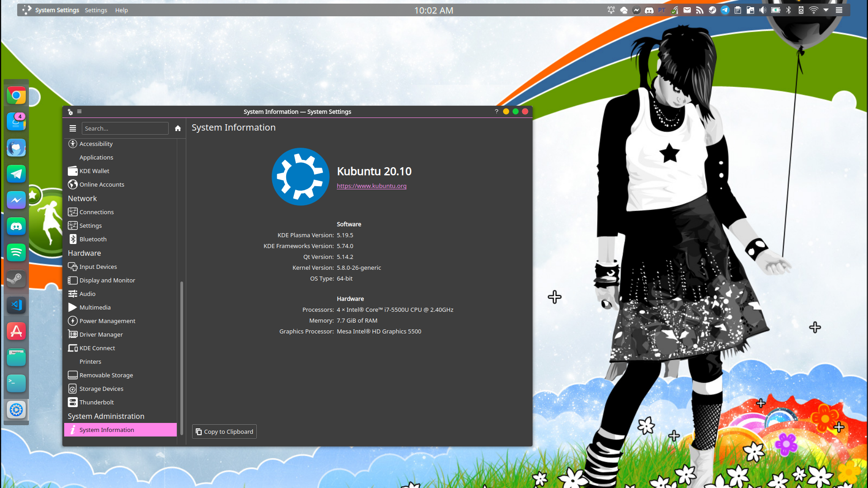Image resolution: width=868 pixels, height=488 pixels.
Task: Click the Kernel Version value 5.8.0-26-generic
Action: point(359,267)
